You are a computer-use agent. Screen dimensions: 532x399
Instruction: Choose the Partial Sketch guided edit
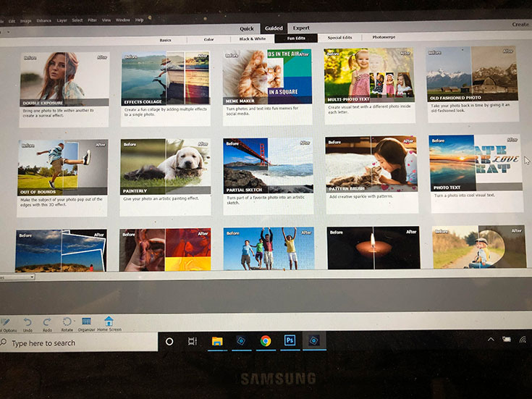click(x=268, y=176)
